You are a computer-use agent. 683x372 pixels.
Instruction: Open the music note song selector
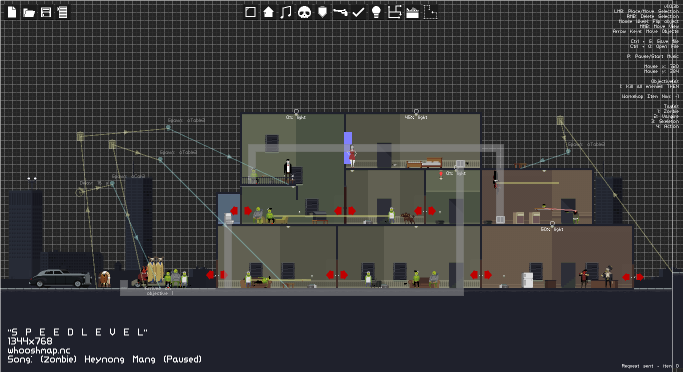pyautogui.click(x=286, y=12)
